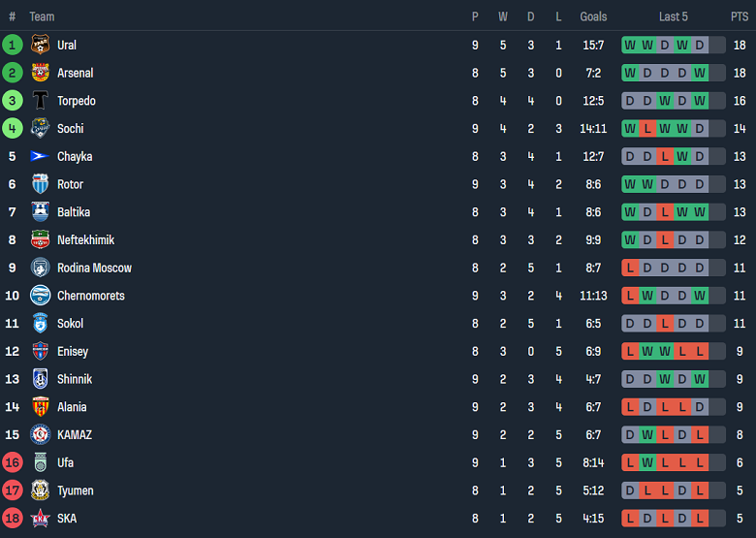Click the green position 1 rank badge

pos(13,45)
